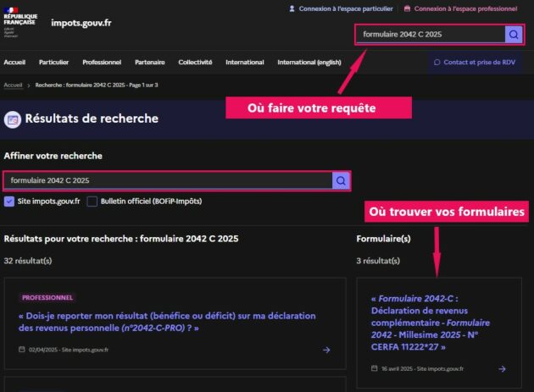The width and height of the screenshot is (534, 392).
Task: Click the République Française logo
Action: (20, 22)
